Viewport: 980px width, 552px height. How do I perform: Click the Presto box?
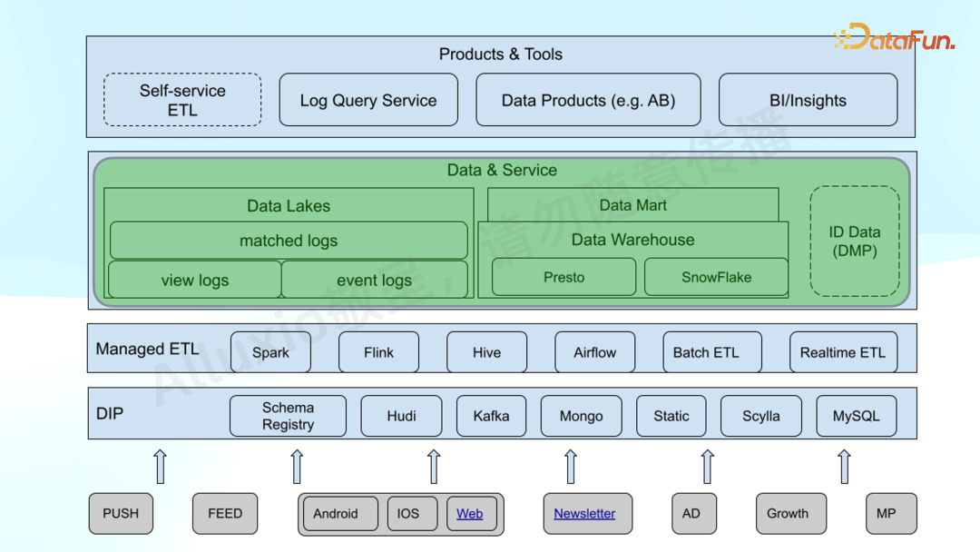coord(563,277)
